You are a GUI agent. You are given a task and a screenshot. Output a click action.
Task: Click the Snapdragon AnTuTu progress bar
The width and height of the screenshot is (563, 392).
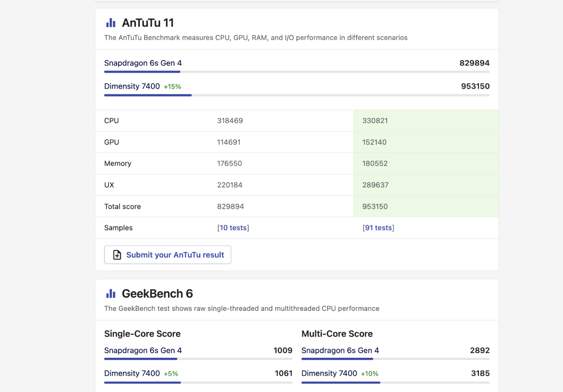point(297,72)
